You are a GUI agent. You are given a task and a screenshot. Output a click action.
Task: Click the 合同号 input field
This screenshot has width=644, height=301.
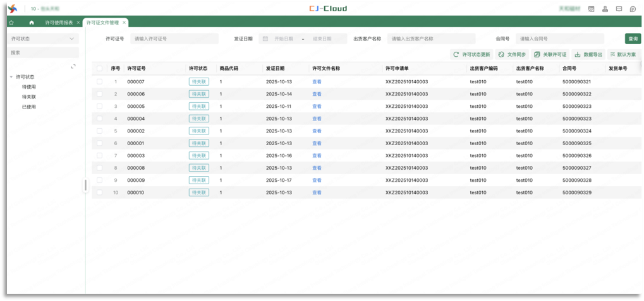(559, 38)
